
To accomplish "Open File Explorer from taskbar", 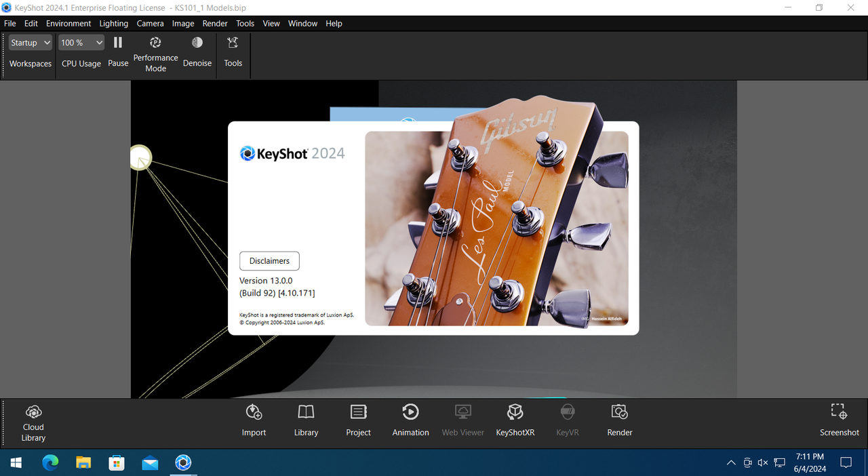I will [83, 462].
